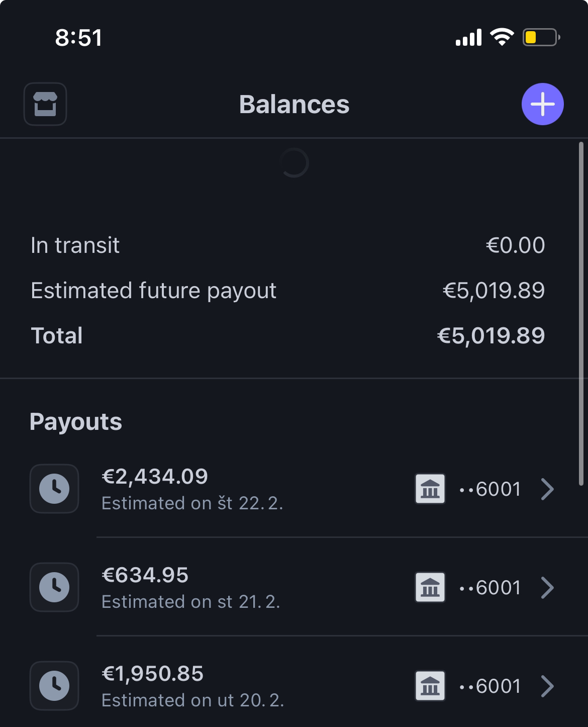Viewport: 588px width, 727px height.
Task: Click the clock icon for €2,434.09 payout
Action: (54, 489)
